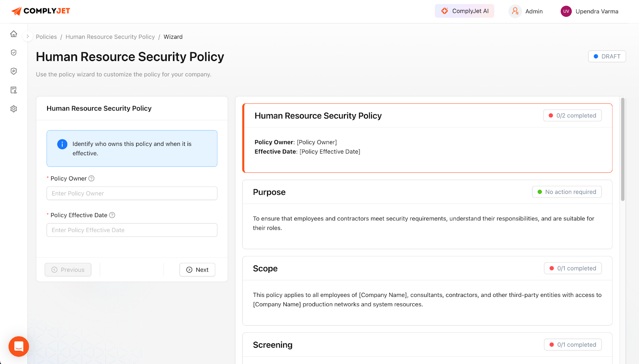The height and width of the screenshot is (364, 639).
Task: Select the Screening section heading
Action: tap(273, 345)
